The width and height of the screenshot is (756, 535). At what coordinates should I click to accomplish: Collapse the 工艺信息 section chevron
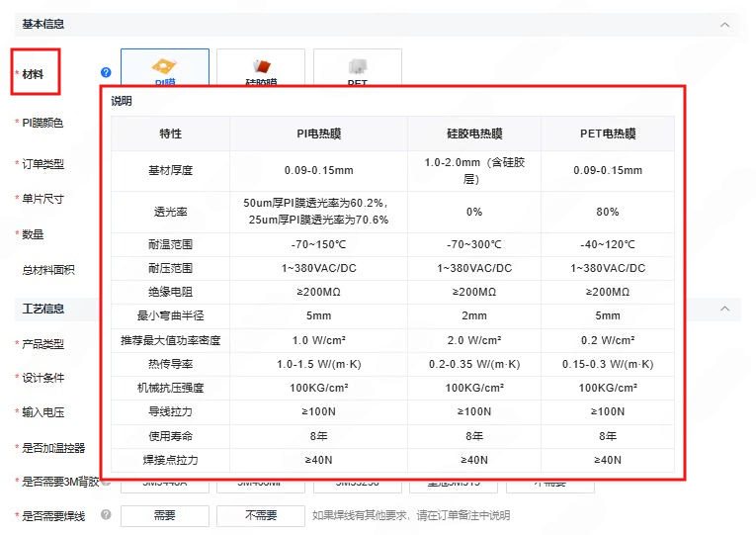click(x=725, y=309)
